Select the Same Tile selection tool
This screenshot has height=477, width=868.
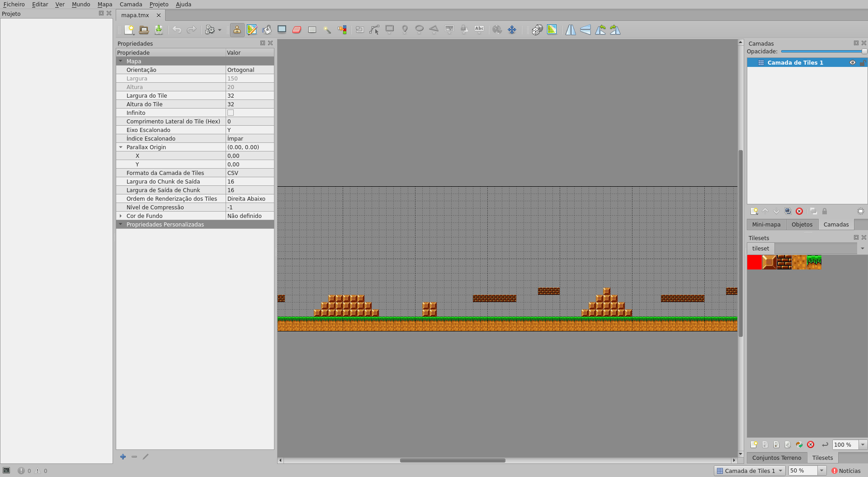[x=342, y=30]
